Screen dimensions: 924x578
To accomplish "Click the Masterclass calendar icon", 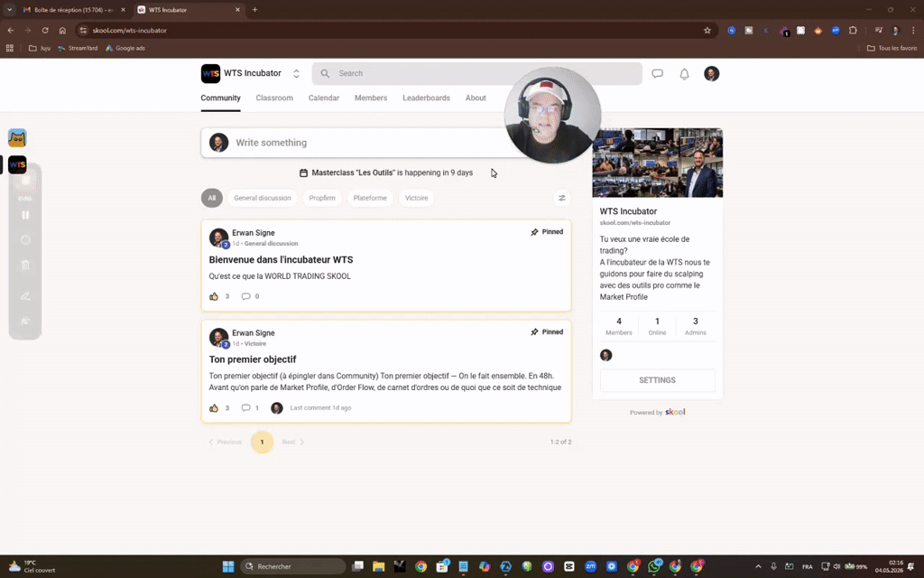I will pos(303,172).
